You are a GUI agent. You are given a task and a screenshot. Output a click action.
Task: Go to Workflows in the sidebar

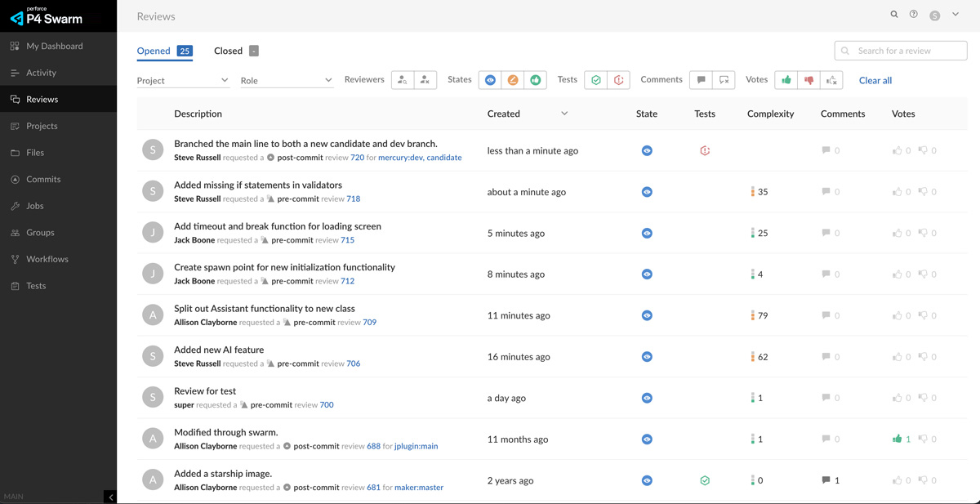(x=47, y=259)
